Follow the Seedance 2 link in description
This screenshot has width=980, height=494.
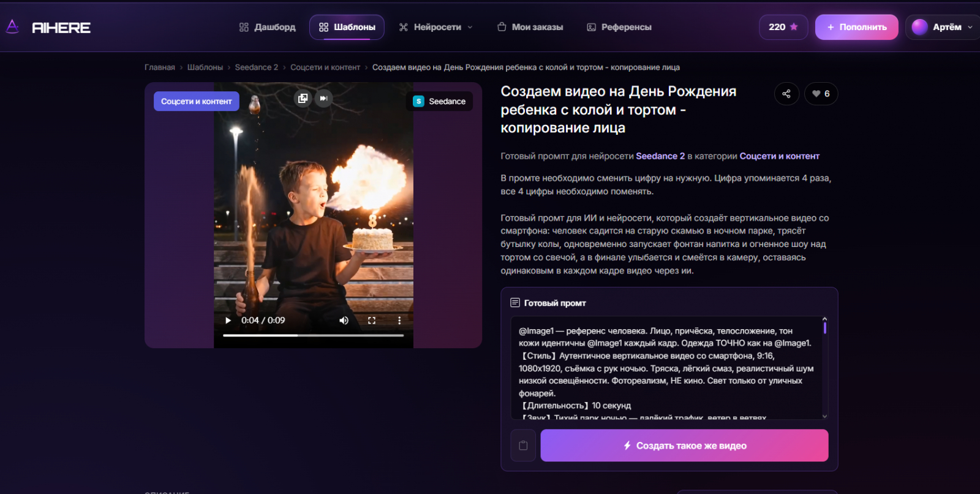click(660, 156)
